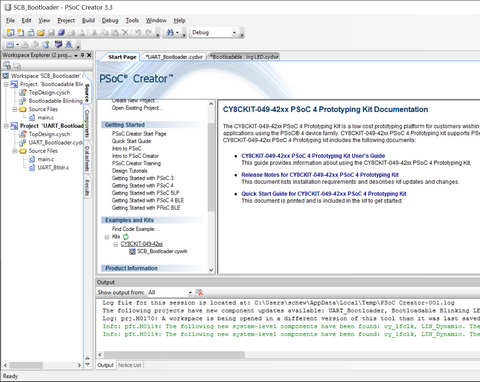Image resolution: width=480 pixels, height=382 pixels.
Task: Open the Prototyping Kit User's Guide link
Action: click(313, 156)
